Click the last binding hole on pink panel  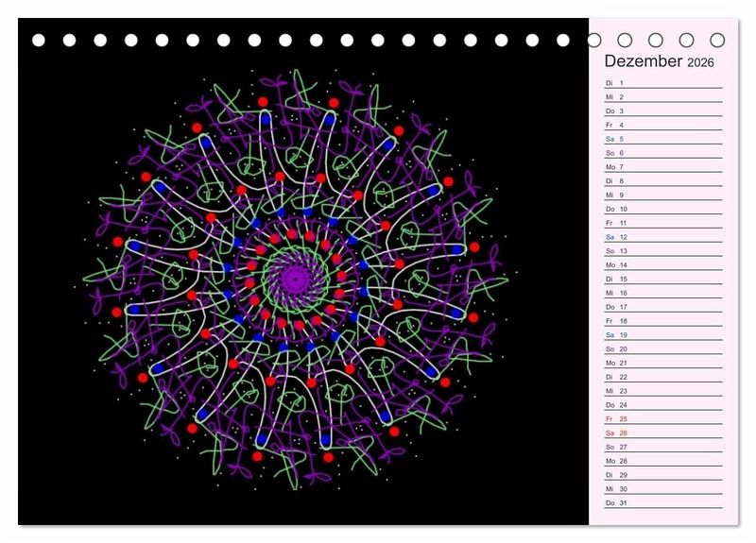coord(717,41)
